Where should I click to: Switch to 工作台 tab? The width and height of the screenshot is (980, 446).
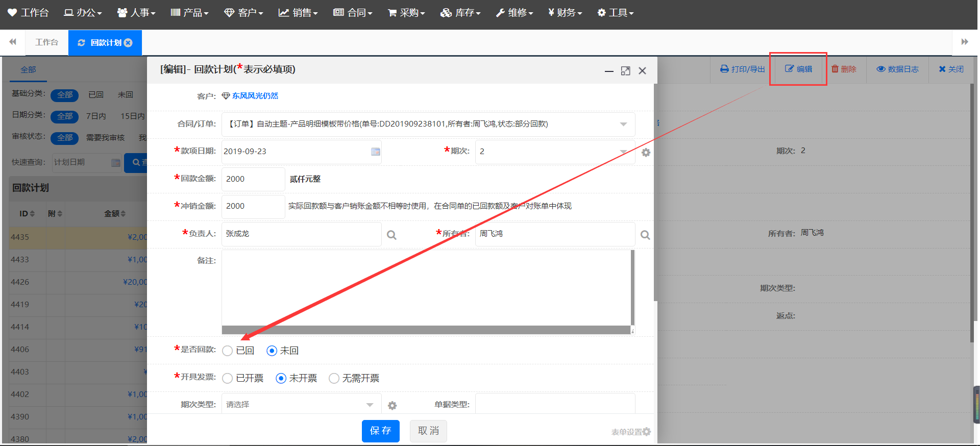pos(47,42)
